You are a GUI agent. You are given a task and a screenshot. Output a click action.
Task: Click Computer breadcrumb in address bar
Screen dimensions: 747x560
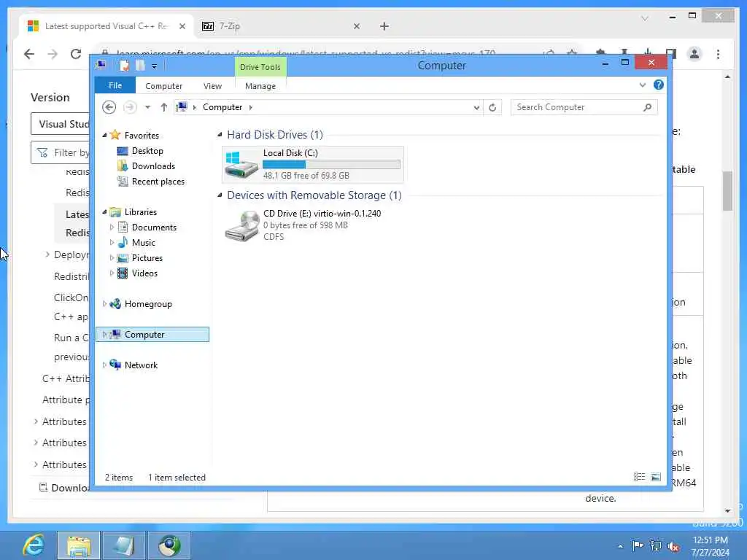click(222, 107)
